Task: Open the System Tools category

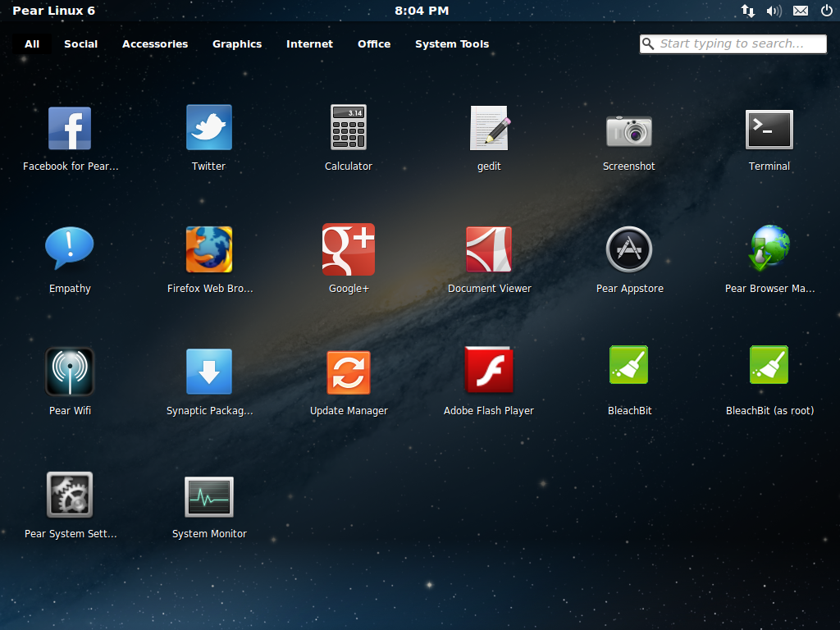Action: tap(452, 44)
